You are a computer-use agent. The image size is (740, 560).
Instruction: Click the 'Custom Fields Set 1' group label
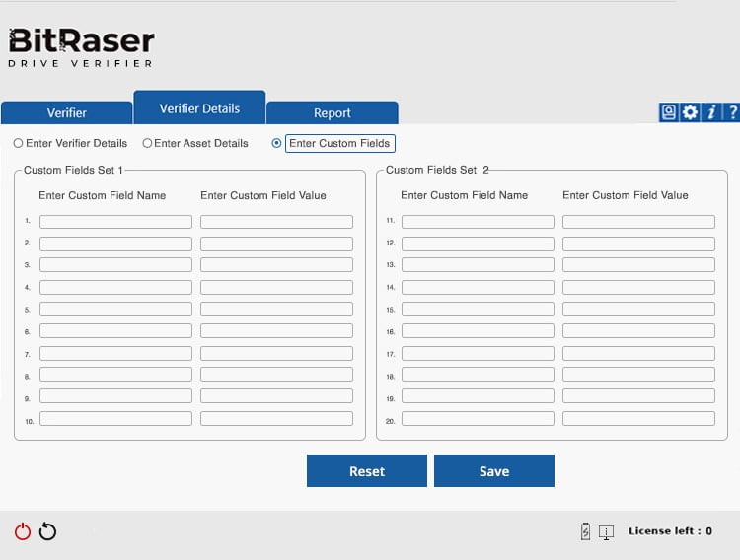point(73,170)
